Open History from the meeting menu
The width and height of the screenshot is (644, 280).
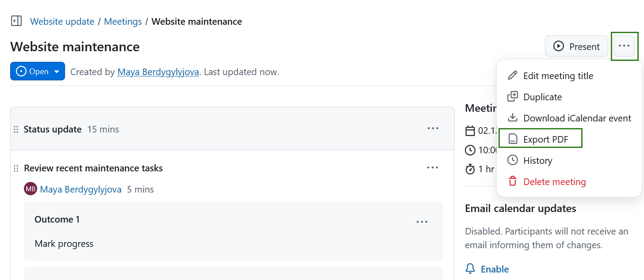tap(537, 160)
